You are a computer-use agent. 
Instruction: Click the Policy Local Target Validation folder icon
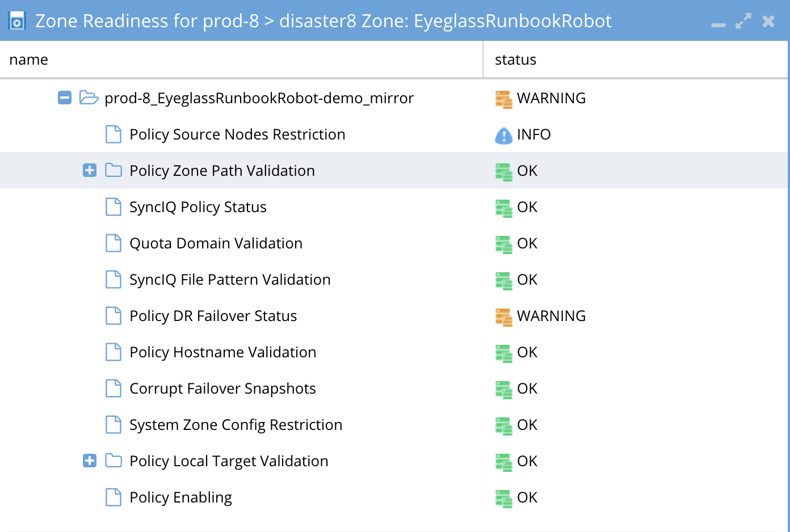point(114,461)
